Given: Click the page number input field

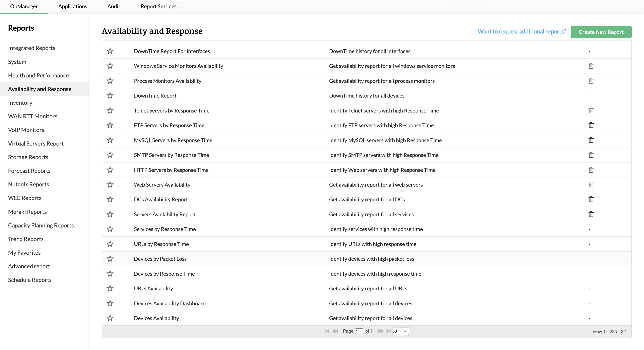Looking at the screenshot, I should 359,331.
